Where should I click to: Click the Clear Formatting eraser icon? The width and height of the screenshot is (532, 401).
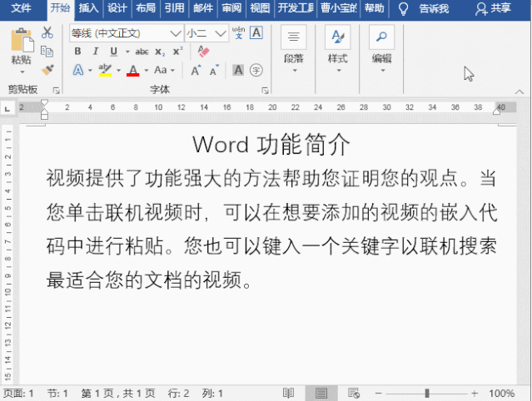(205, 52)
